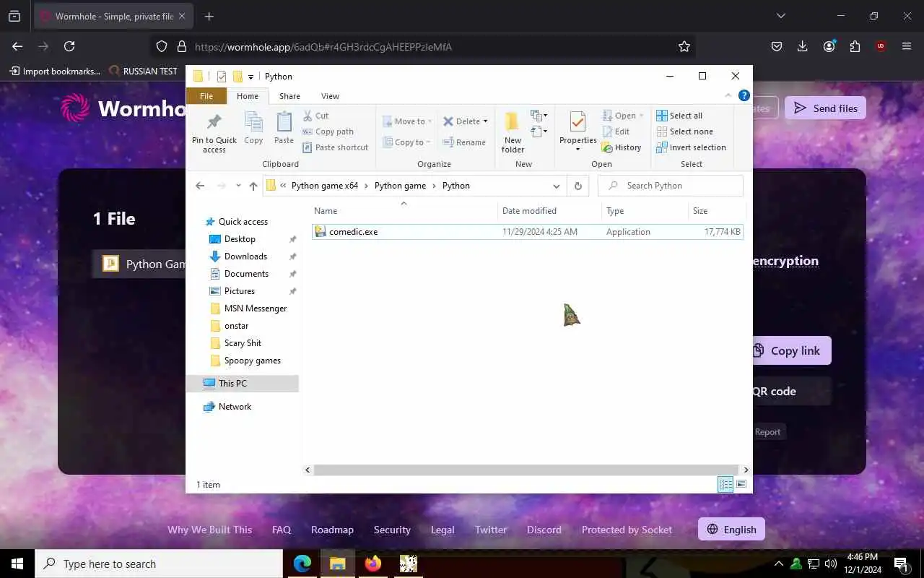
Task: Click the Copy link button
Action: [x=791, y=350]
